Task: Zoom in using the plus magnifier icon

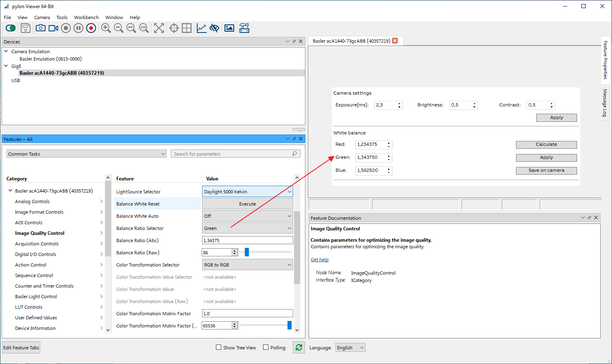Action: point(106,28)
